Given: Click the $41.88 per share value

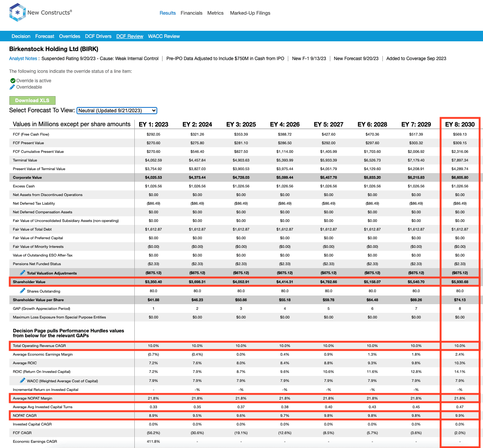Looking at the screenshot, I should click(x=153, y=300).
